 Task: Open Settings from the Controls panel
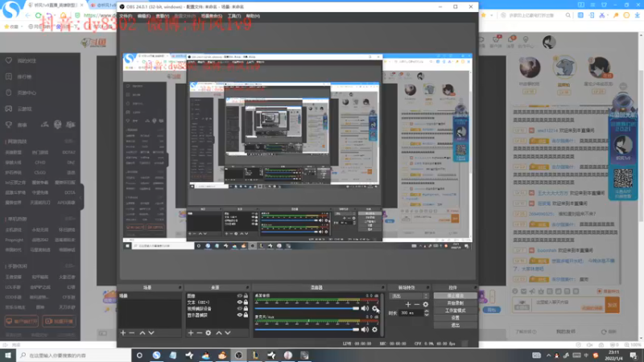[x=455, y=318]
